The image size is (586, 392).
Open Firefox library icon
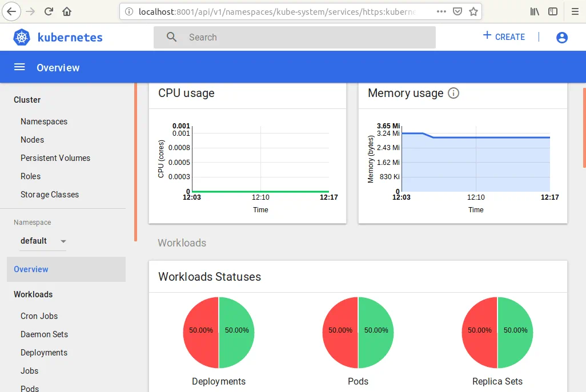click(535, 11)
